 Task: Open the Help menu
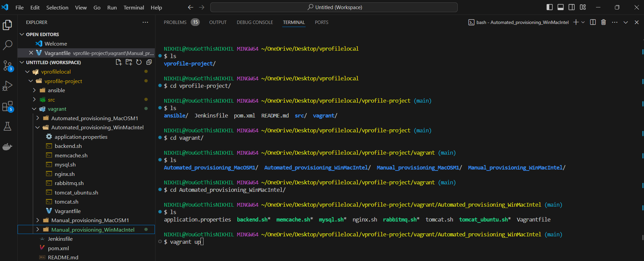(156, 7)
